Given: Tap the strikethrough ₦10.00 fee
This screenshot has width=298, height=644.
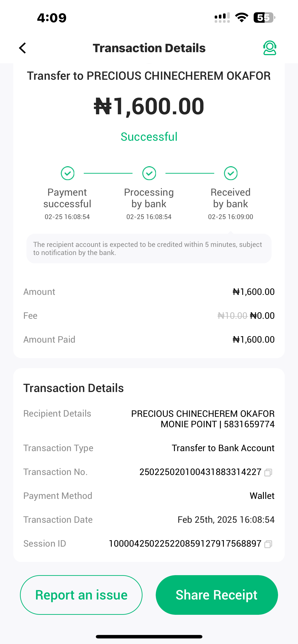Looking at the screenshot, I should tap(232, 316).
